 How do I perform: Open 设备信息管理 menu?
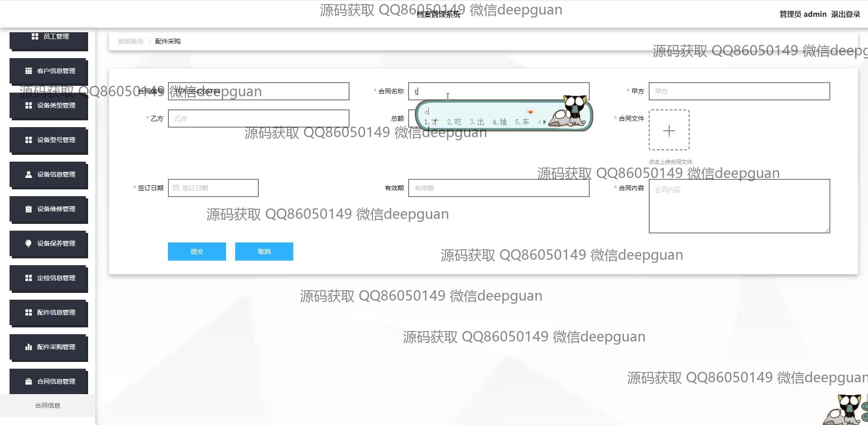click(49, 175)
